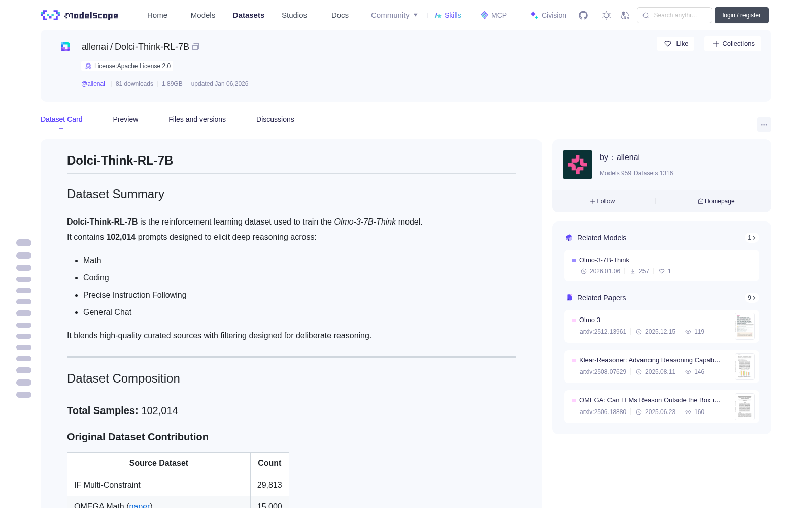Open the Community dropdown menu
812x508 pixels.
point(394,15)
